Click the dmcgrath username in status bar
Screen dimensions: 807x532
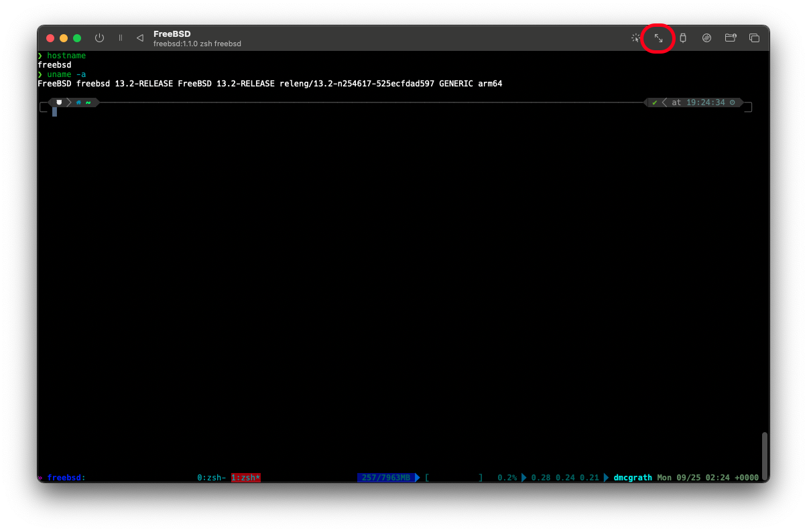point(632,478)
